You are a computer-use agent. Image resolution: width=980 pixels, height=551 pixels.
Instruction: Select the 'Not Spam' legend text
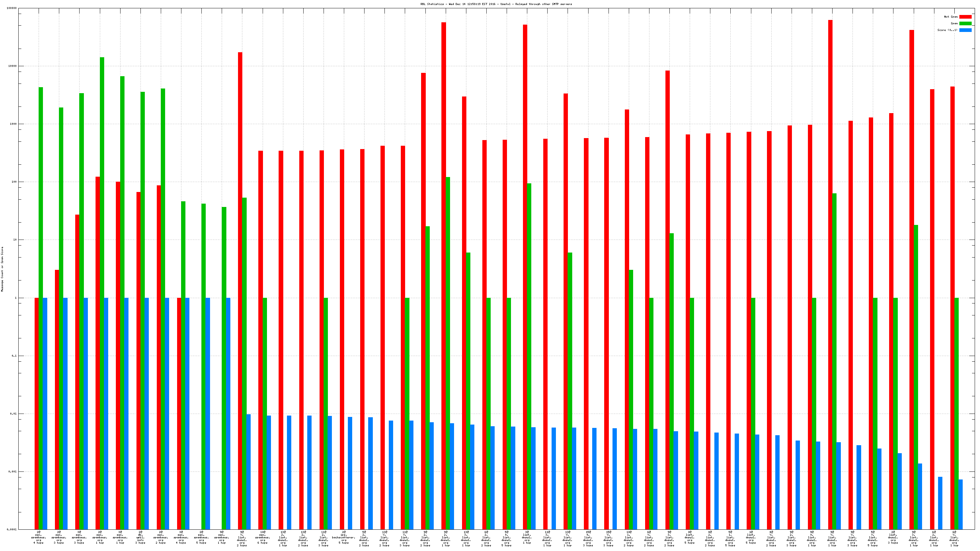[x=951, y=17]
